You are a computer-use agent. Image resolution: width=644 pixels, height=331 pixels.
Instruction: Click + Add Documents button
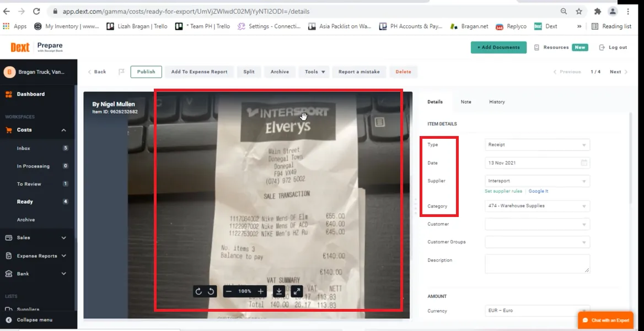(498, 47)
